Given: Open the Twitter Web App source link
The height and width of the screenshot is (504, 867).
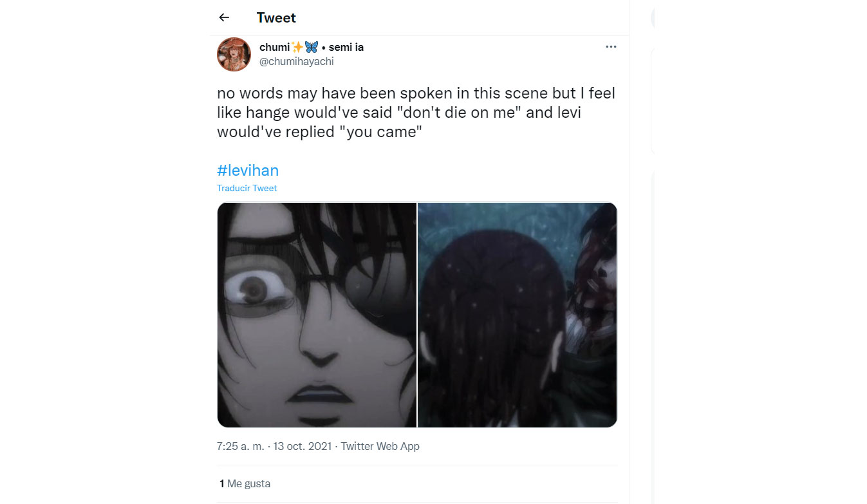Looking at the screenshot, I should (x=380, y=446).
